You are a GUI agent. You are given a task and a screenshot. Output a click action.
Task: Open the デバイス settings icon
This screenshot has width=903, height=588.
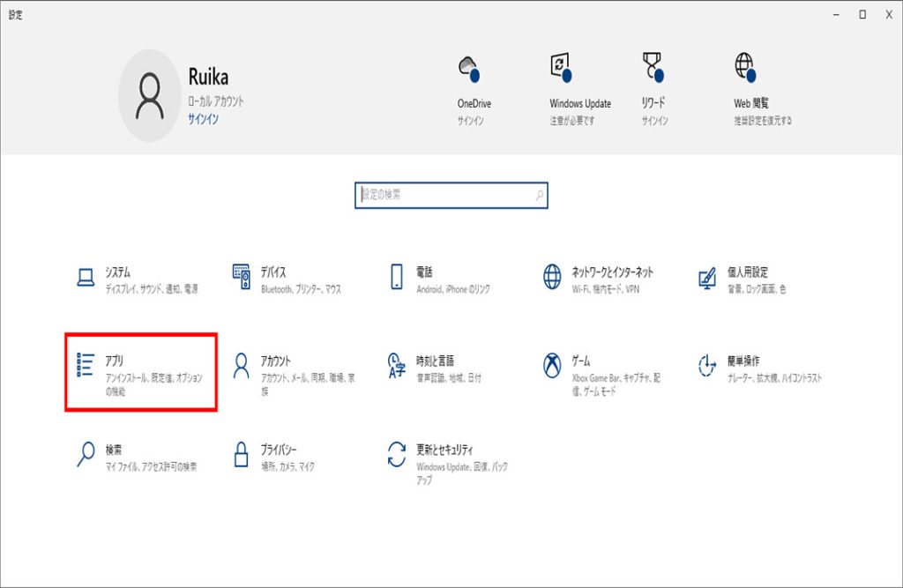pyautogui.click(x=242, y=278)
